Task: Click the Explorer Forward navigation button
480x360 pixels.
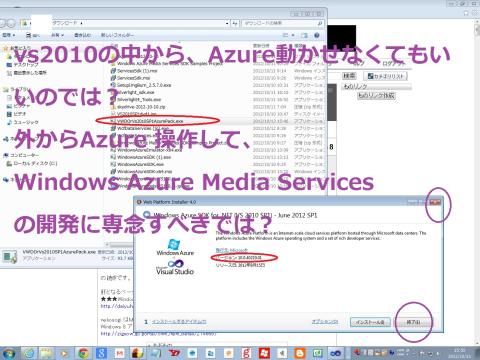Action: [x=12, y=23]
